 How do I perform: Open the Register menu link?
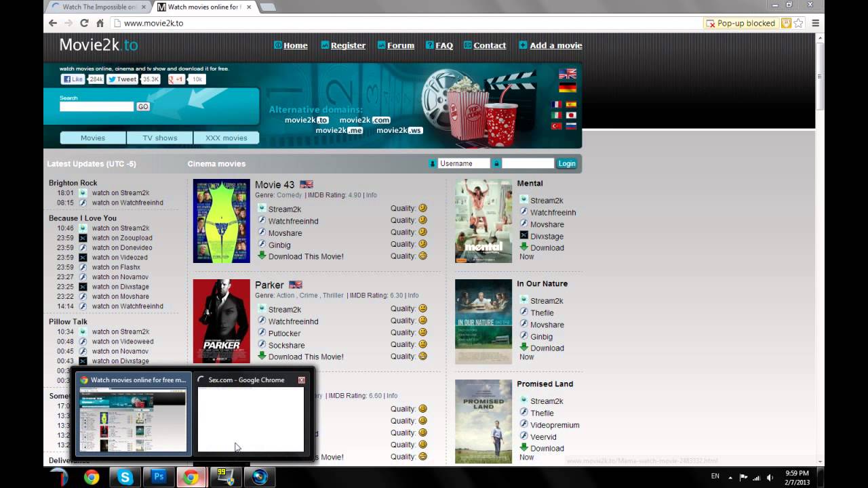[x=348, y=45]
